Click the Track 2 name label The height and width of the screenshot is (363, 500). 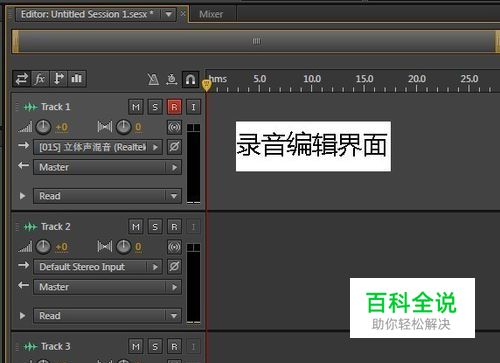tap(56, 227)
